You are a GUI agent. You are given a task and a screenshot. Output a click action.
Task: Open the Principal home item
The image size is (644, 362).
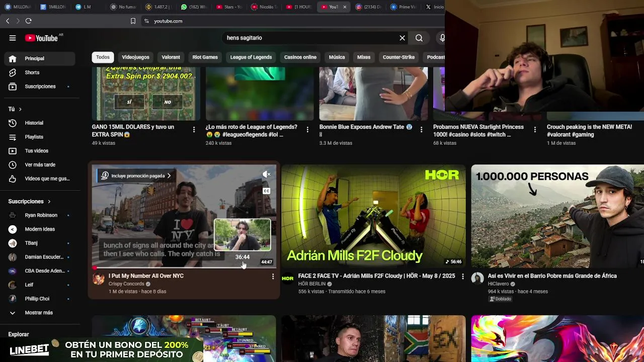coord(39,58)
